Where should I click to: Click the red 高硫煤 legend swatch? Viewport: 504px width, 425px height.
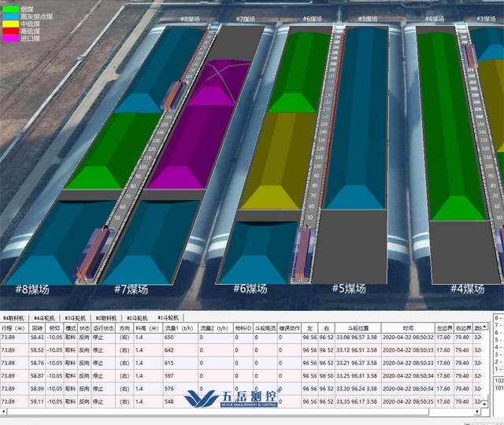click(x=12, y=29)
